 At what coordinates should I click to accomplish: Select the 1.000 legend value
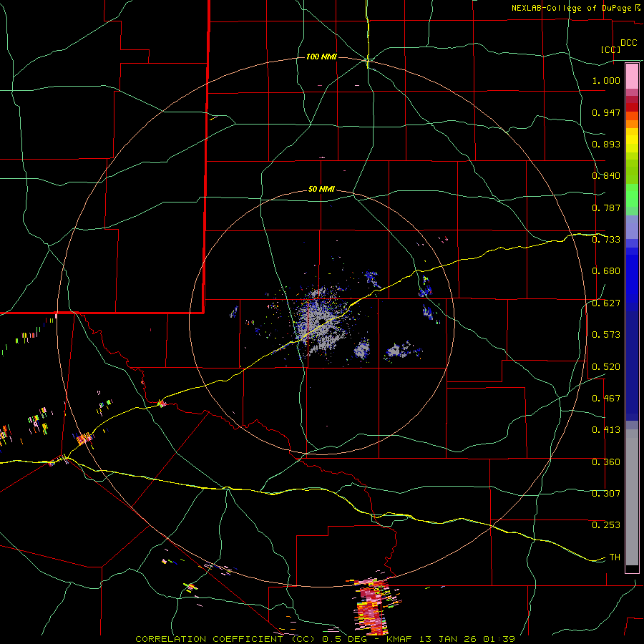click(606, 80)
